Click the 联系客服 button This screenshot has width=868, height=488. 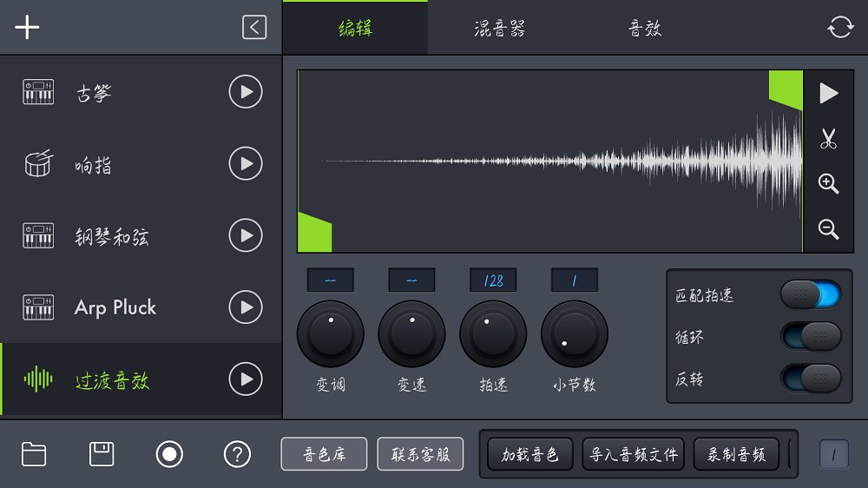420,454
